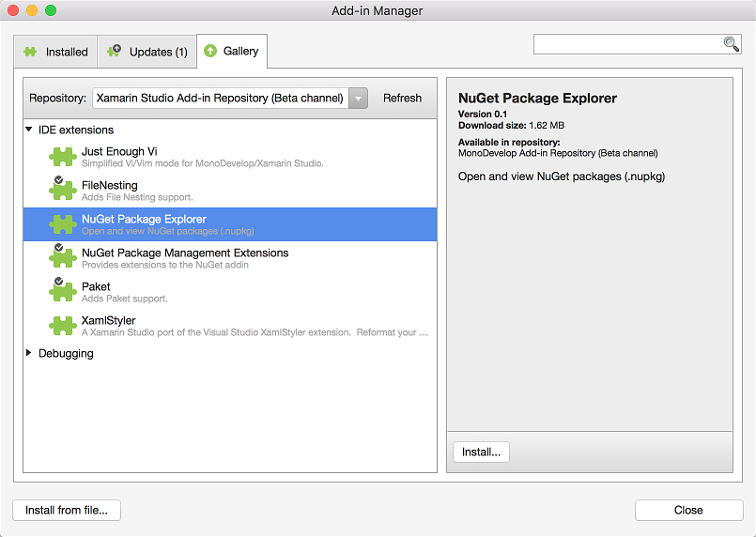This screenshot has height=537, width=756.
Task: Click the 'Adds Paket support.' description
Action: click(x=125, y=299)
